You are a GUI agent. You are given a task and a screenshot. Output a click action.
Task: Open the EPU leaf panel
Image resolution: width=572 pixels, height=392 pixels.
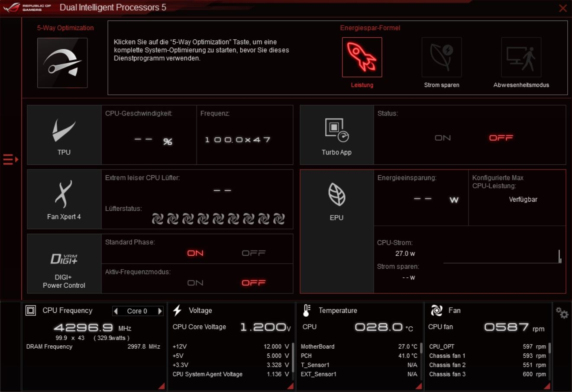336,199
